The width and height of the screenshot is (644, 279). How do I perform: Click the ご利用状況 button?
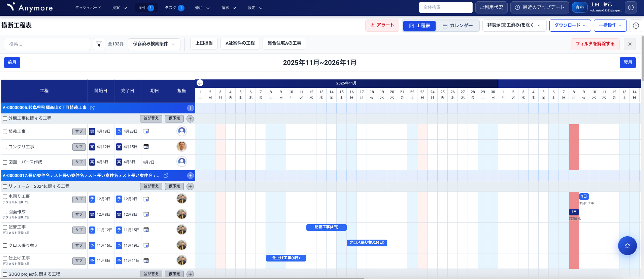pos(491,7)
